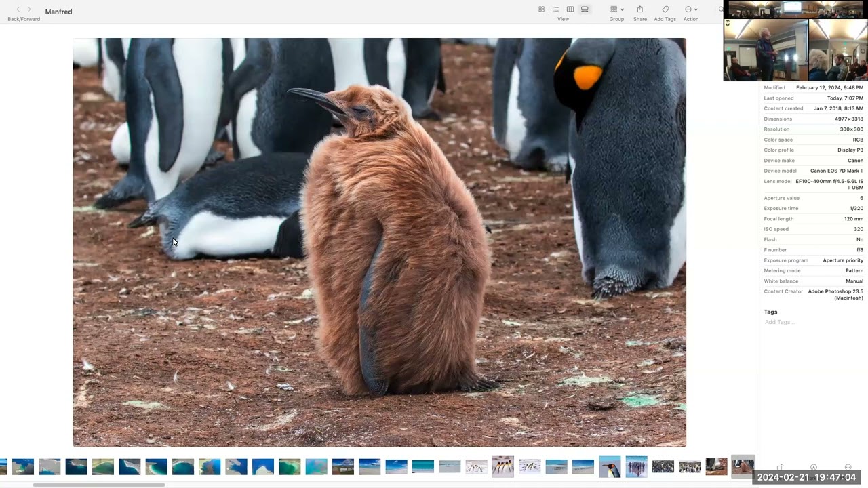
Task: Click the Metering mode value Pattern
Action: [x=854, y=271]
